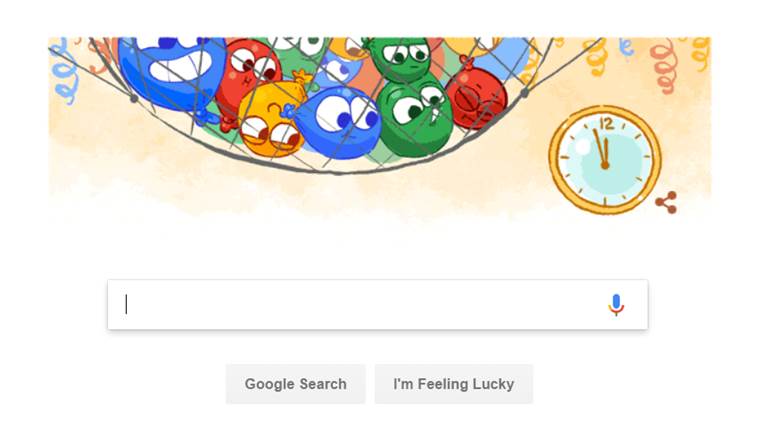Focus the empty search text box
Image resolution: width=759 pixels, height=422 pixels.
tap(378, 304)
